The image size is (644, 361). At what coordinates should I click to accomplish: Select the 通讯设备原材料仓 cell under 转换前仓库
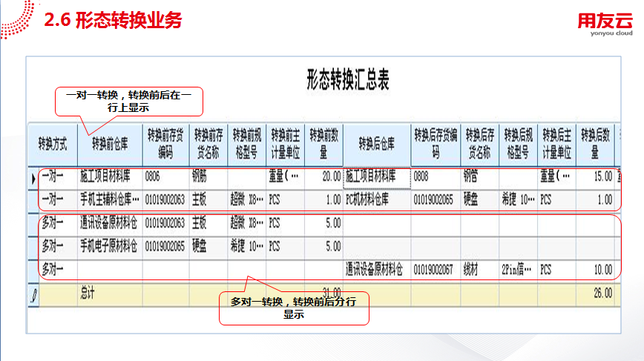coord(110,224)
